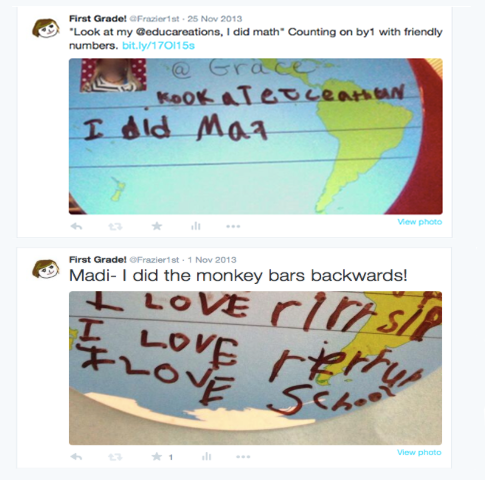Open the @Frazier1st handle on first tweet

[x=155, y=19]
